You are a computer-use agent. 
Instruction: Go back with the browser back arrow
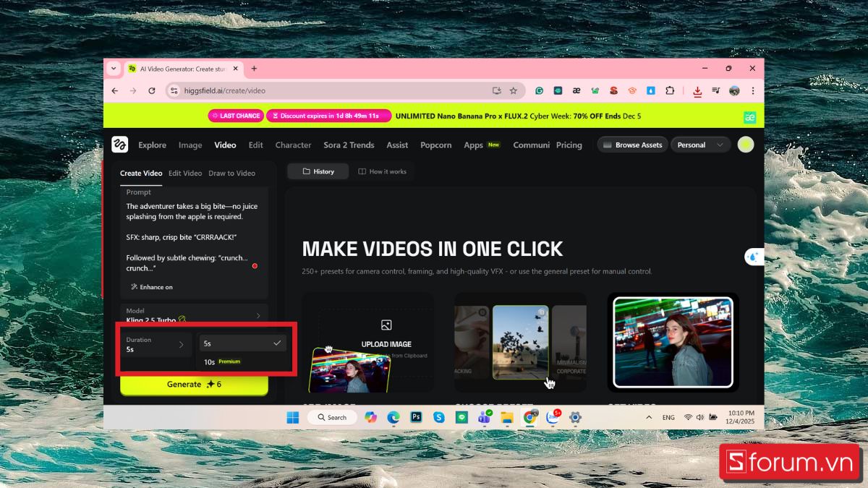tap(114, 90)
